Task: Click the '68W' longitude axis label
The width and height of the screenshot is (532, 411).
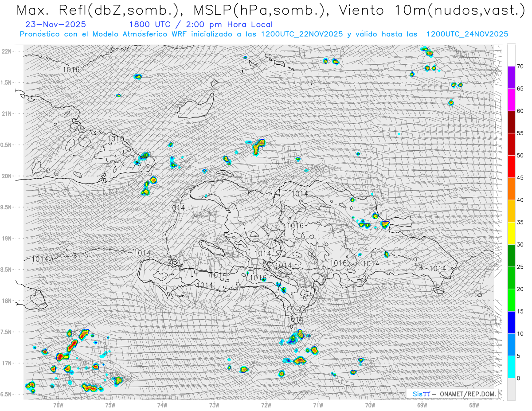Action: [x=473, y=404]
